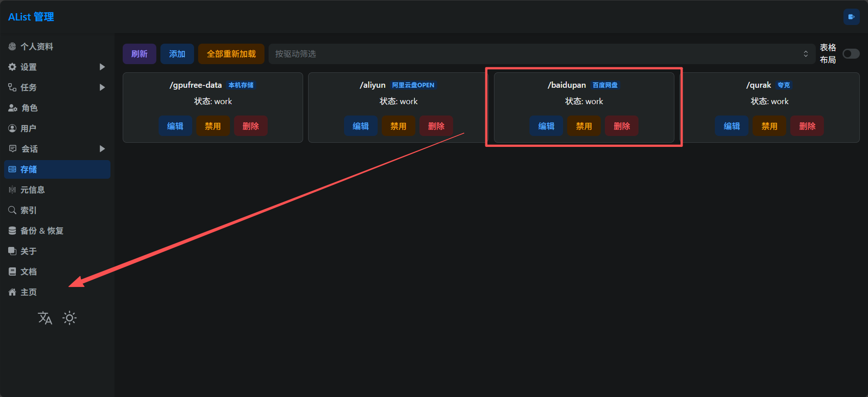
Task: Open language switcher icon in sidebar
Action: [45, 318]
